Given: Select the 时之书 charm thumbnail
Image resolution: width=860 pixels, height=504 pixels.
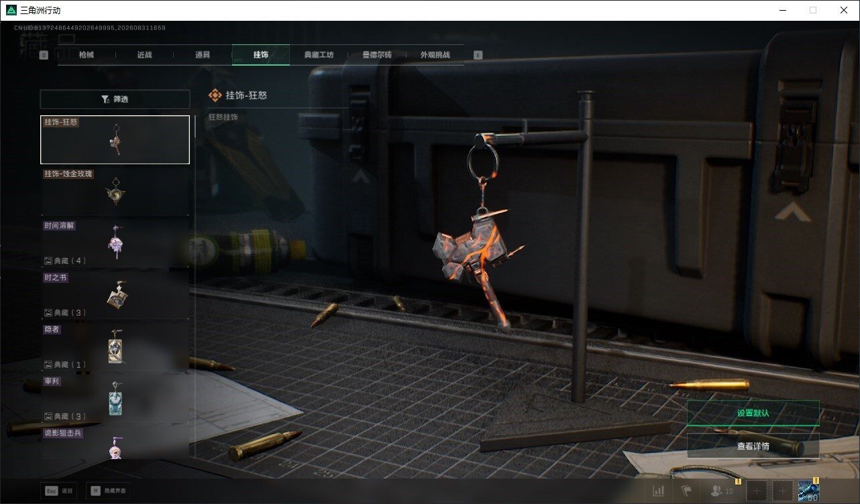Looking at the screenshot, I should pos(115,295).
